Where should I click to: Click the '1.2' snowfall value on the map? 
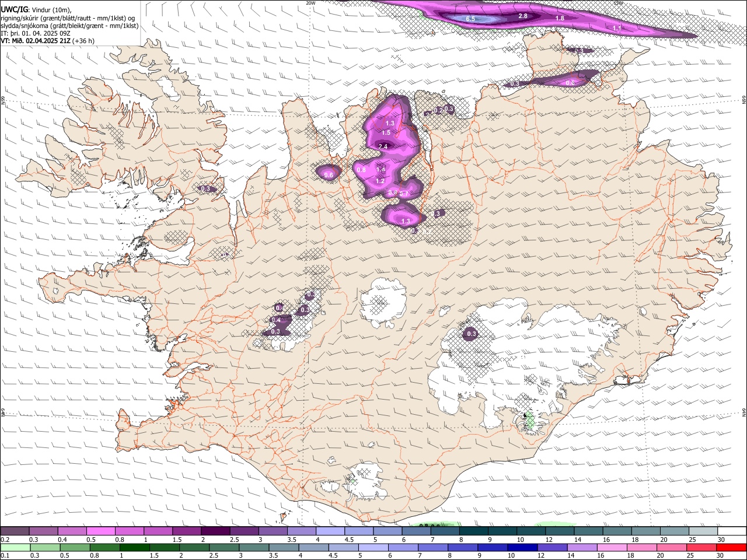pos(380,181)
